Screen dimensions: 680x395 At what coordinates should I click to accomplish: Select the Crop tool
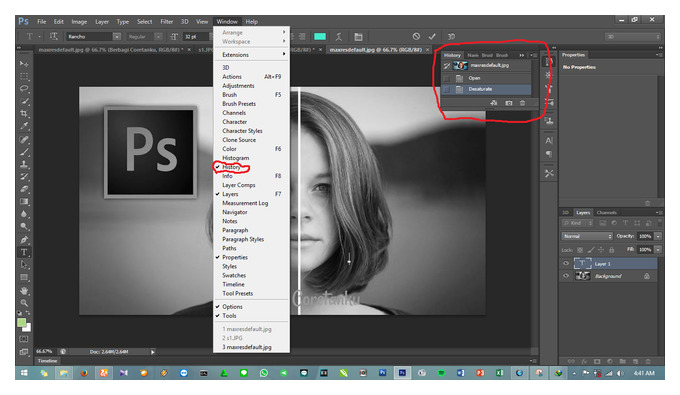(x=24, y=113)
